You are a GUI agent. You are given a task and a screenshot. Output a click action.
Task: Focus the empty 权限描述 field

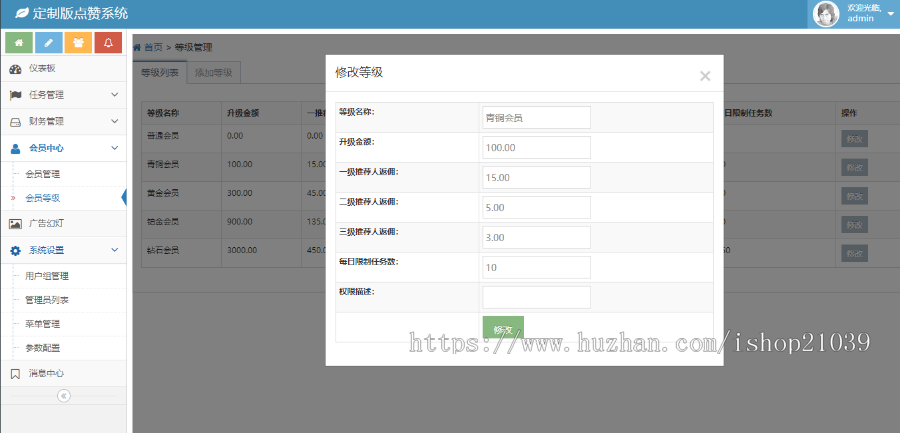[536, 297]
